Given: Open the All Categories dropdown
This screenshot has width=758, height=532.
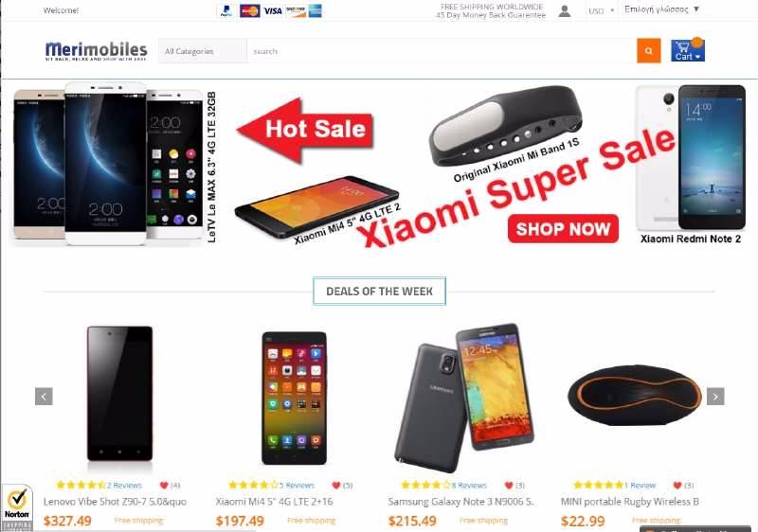Looking at the screenshot, I should [203, 51].
